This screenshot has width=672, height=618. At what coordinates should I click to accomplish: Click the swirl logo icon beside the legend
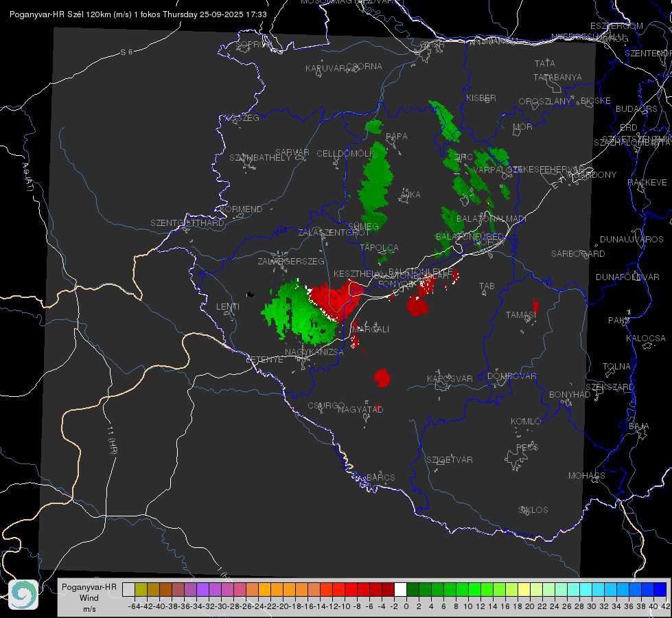23,595
